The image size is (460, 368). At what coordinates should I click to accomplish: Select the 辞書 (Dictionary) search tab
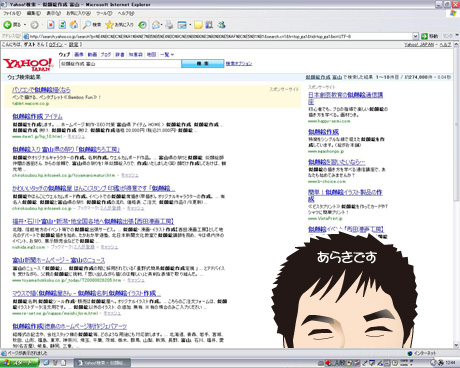(120, 54)
